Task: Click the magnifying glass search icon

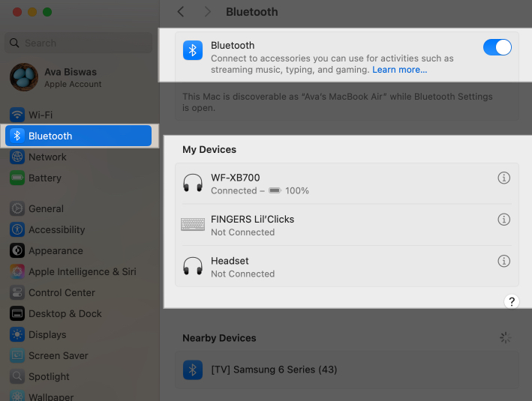Action: tap(14, 43)
